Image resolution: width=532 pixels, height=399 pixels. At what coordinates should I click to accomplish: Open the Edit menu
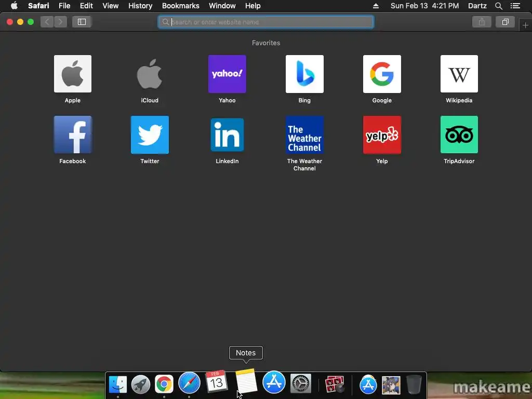[x=86, y=6]
